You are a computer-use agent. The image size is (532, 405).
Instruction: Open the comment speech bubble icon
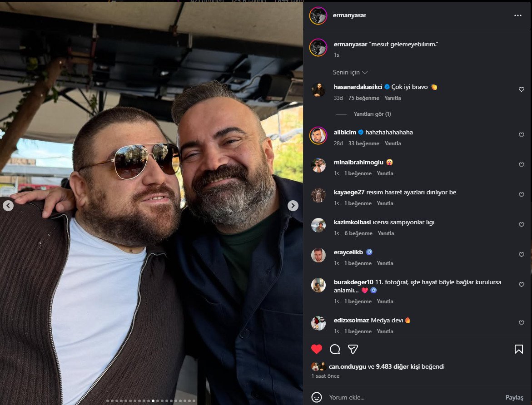coord(335,349)
